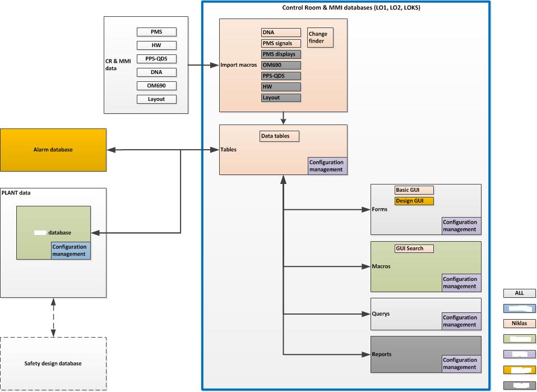Select the white Layout box in CR & MMI data
537x392 pixels.
click(156, 99)
